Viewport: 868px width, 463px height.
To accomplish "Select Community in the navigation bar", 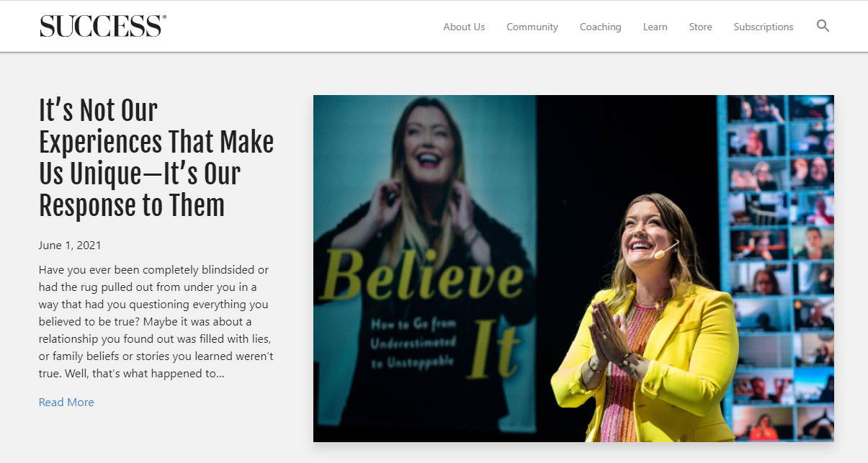I will [532, 27].
